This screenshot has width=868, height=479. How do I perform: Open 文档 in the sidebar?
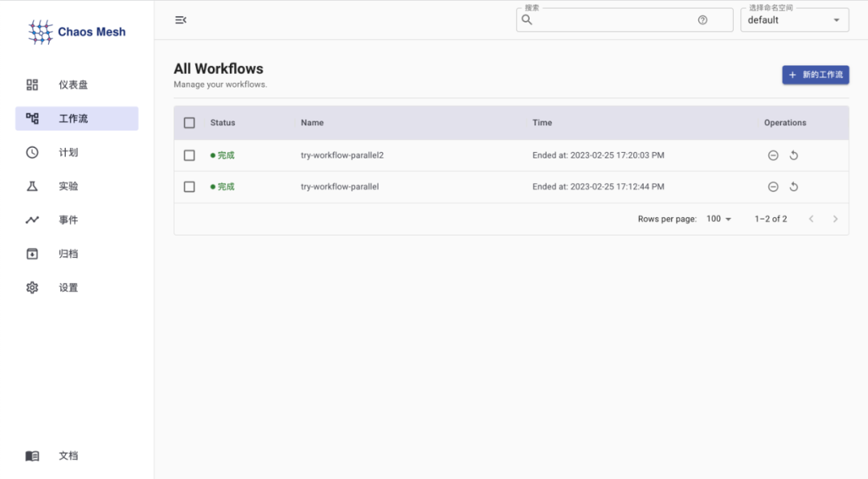click(77, 456)
